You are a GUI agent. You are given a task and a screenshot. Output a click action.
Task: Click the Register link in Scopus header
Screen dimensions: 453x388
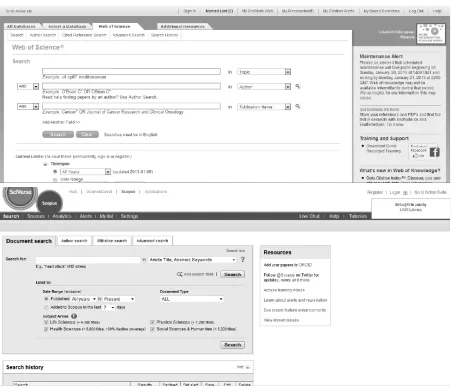pos(375,192)
